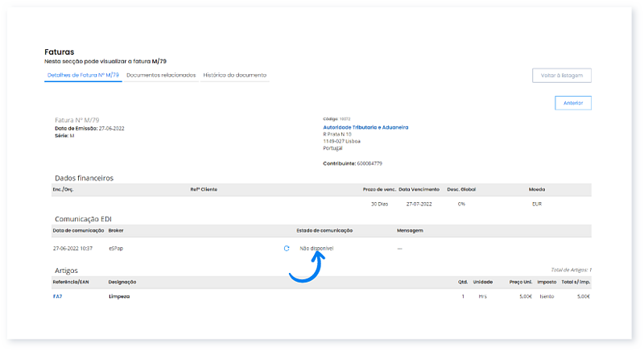
Task: Click the Estado de comunicação column header
Action: coord(325,230)
